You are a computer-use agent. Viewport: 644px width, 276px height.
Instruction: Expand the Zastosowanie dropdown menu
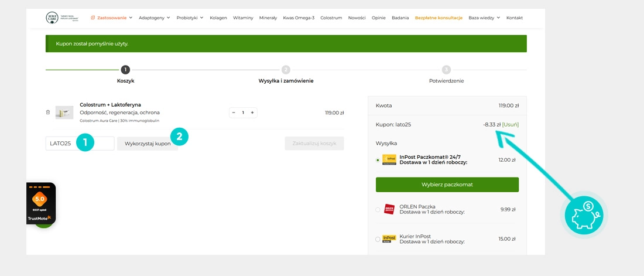(111, 18)
